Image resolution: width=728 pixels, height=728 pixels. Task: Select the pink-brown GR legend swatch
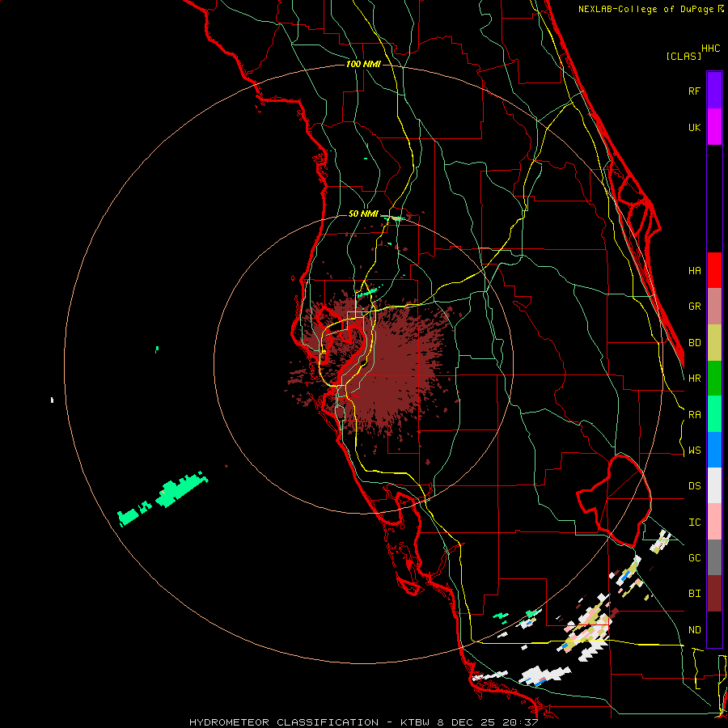[x=714, y=307]
